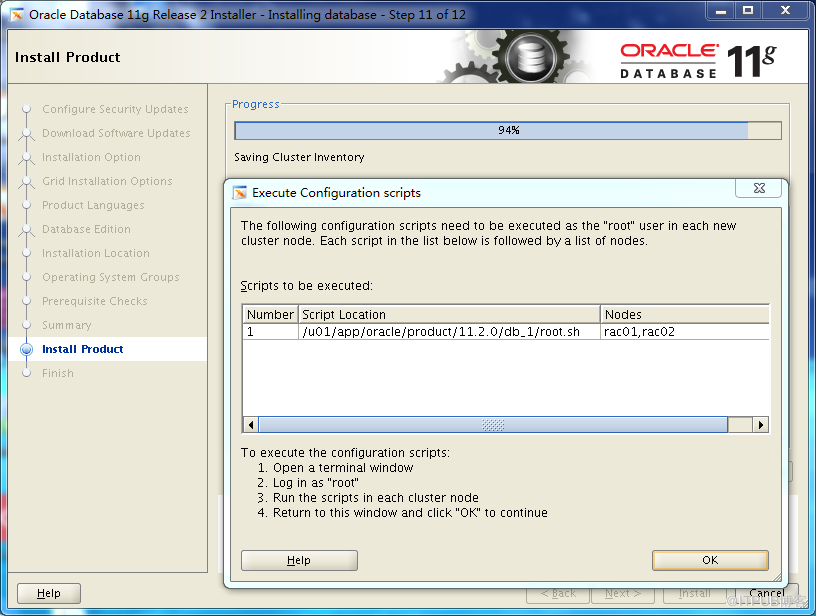Click the 94% progress bar

tap(508, 130)
